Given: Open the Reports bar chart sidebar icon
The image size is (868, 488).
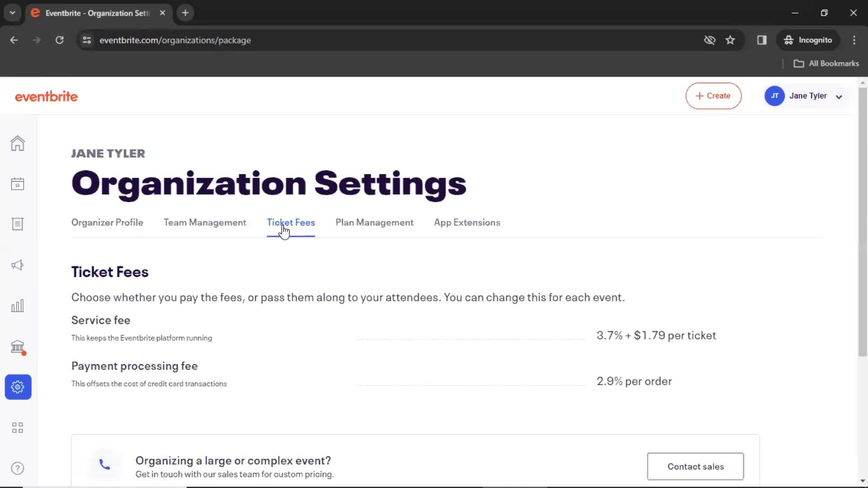Looking at the screenshot, I should click(x=18, y=306).
